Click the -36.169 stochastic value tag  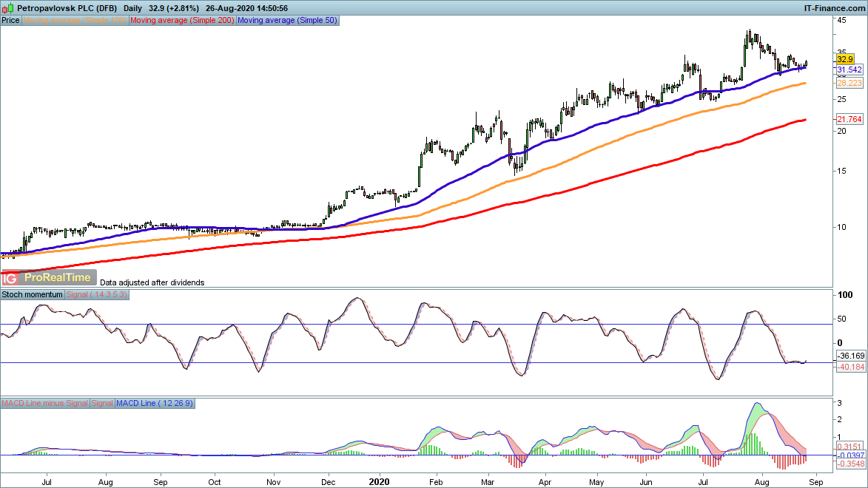click(850, 356)
